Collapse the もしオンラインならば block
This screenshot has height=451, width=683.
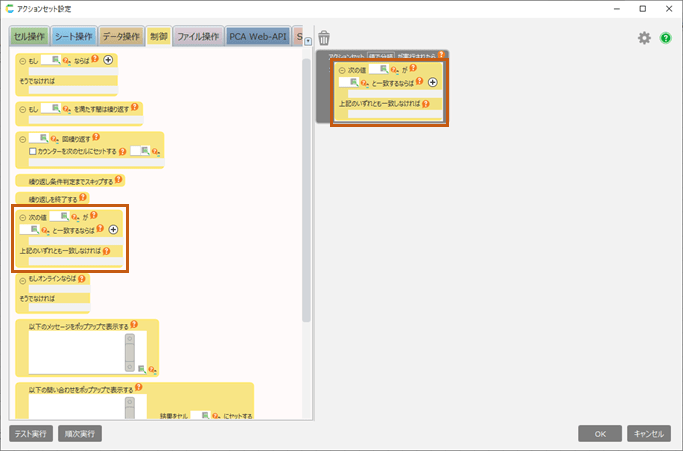click(23, 281)
